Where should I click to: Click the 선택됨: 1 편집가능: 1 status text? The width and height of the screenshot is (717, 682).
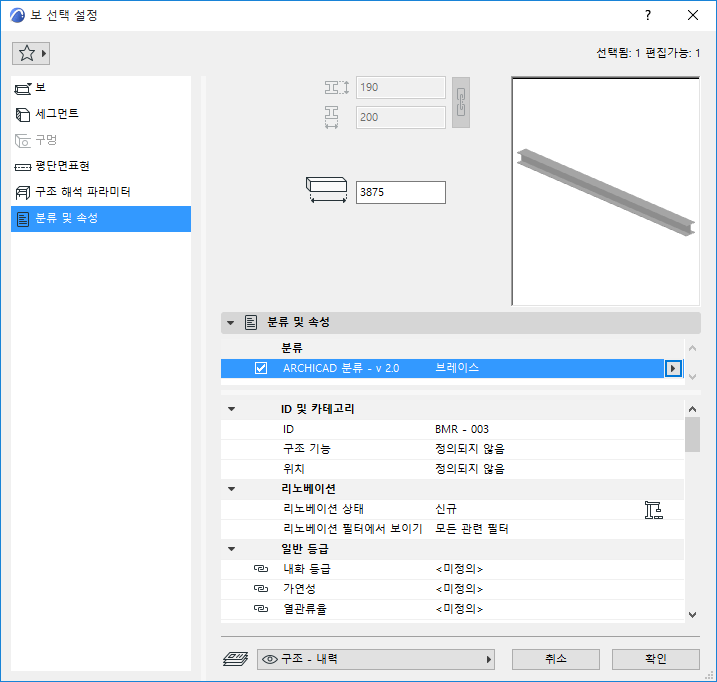pyautogui.click(x=648, y=54)
